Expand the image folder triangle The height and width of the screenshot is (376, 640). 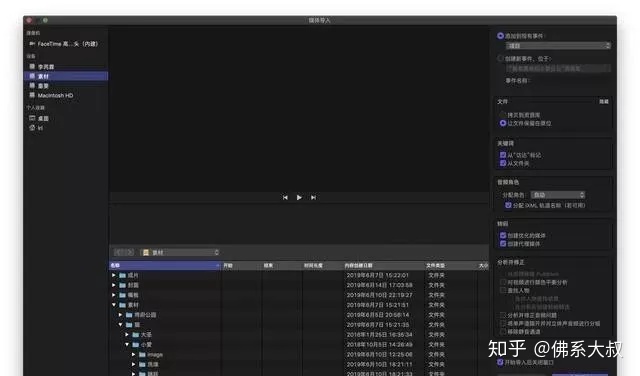click(x=133, y=355)
